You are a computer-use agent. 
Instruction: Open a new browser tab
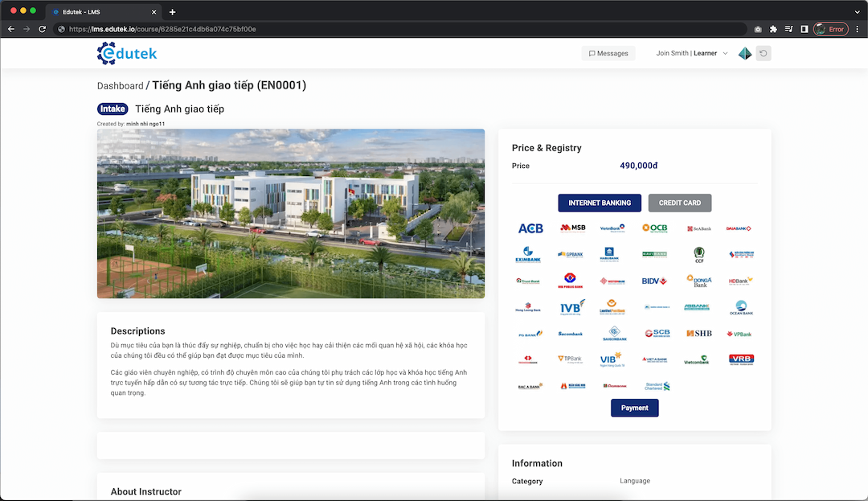point(172,11)
